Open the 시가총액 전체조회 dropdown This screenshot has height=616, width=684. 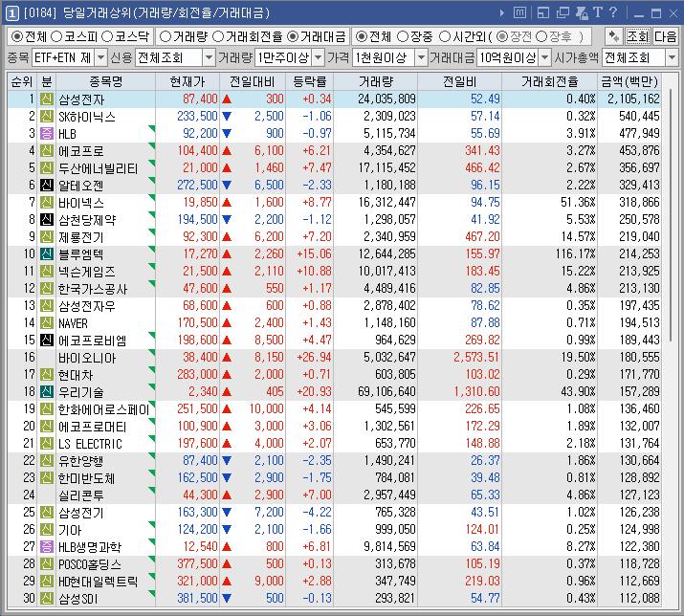(x=672, y=57)
